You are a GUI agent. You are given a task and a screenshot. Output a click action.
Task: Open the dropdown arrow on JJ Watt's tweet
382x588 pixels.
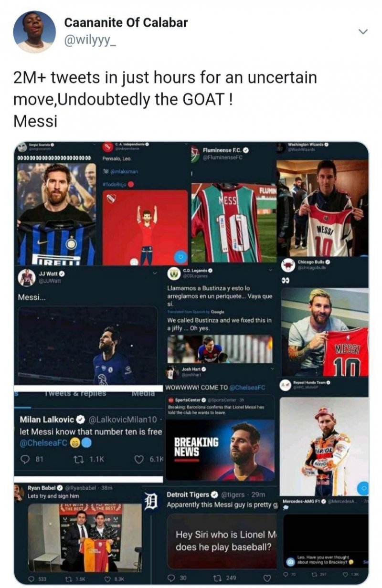pyautogui.click(x=154, y=273)
